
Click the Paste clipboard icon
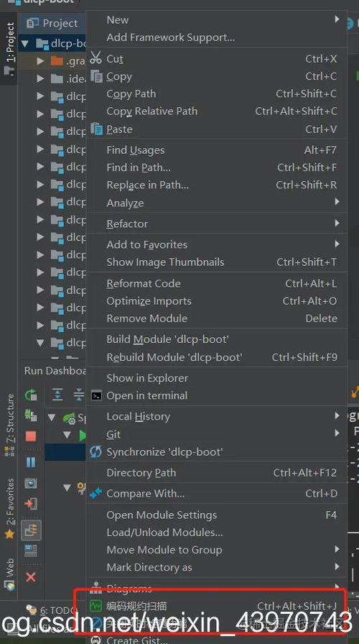(96, 129)
